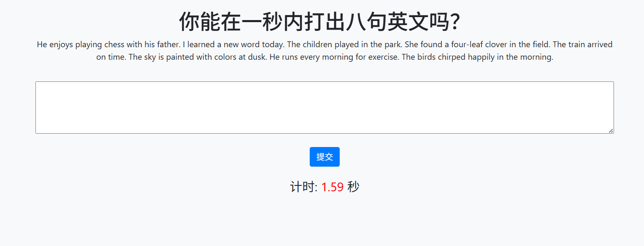Click the word "exercise" in the prompt text
644x246 pixels.
coord(383,57)
